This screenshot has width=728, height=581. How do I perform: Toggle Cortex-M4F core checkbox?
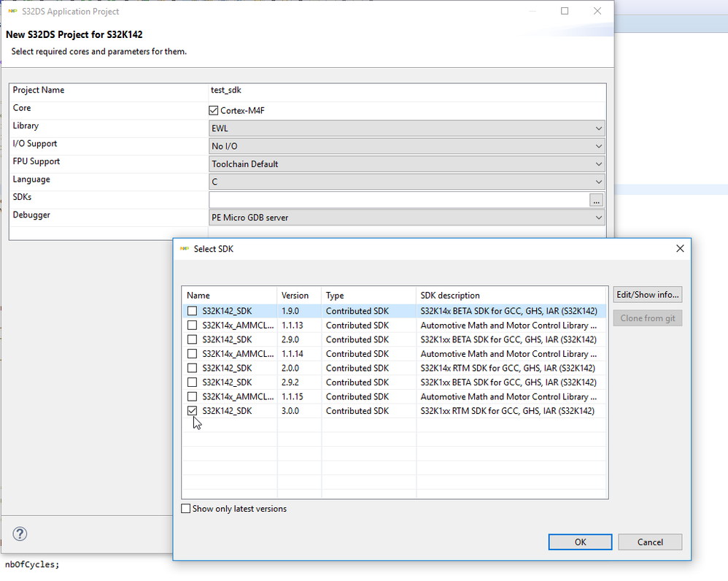pyautogui.click(x=214, y=110)
